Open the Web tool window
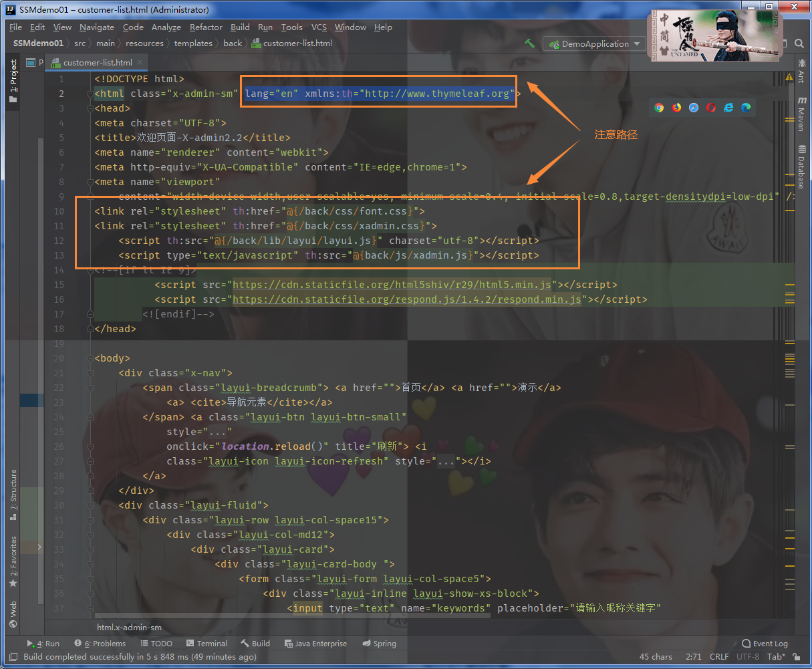The image size is (812, 669). [13, 614]
